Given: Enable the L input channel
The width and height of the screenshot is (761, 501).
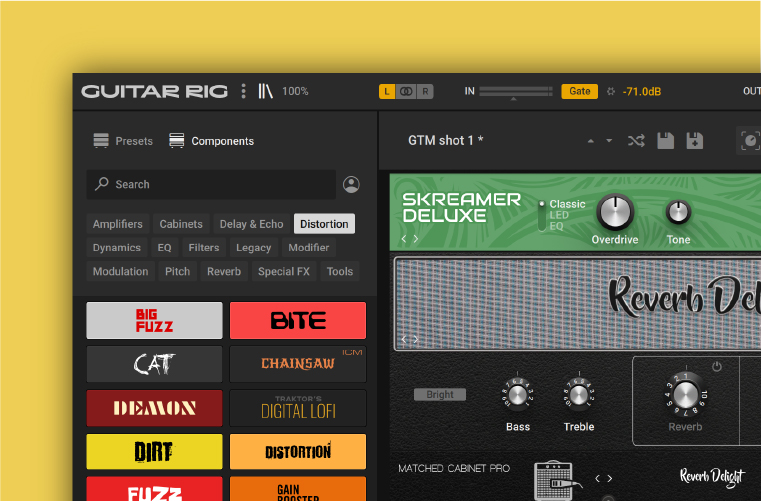Looking at the screenshot, I should point(387,91).
